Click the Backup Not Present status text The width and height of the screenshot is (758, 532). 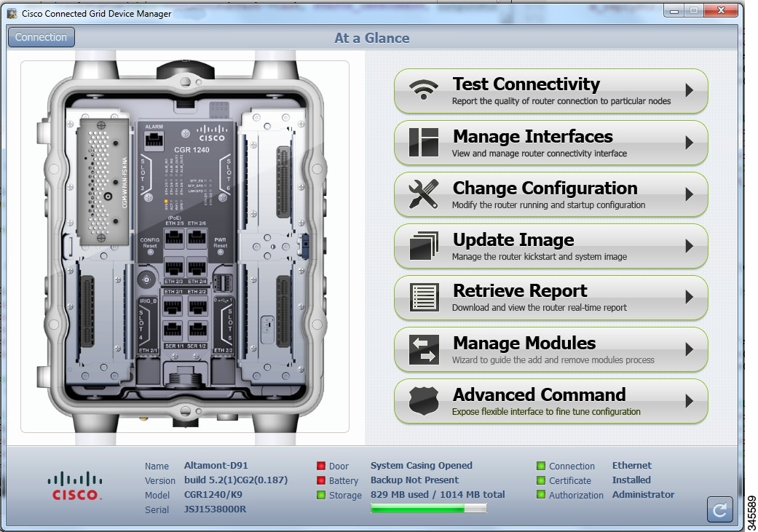[415, 480]
